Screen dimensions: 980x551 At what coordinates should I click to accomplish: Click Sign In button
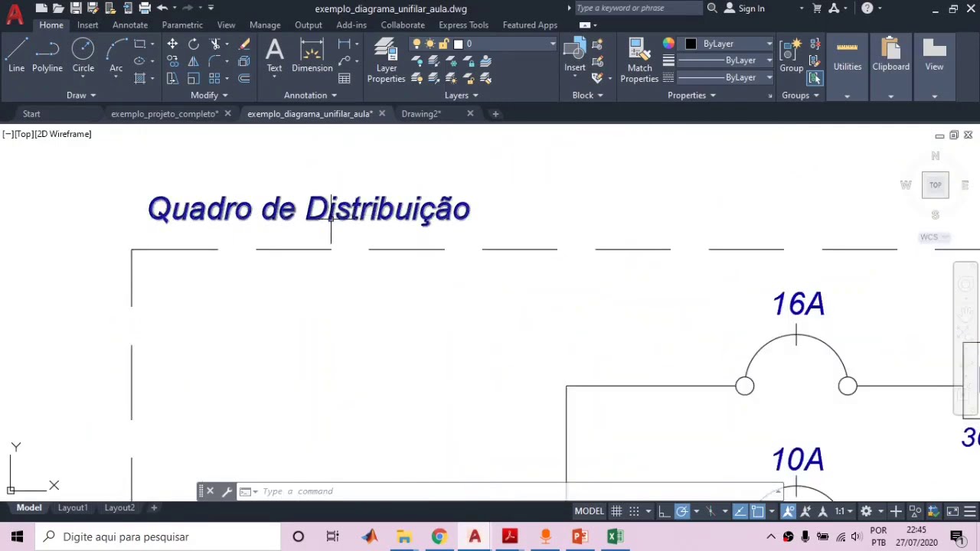tap(744, 8)
